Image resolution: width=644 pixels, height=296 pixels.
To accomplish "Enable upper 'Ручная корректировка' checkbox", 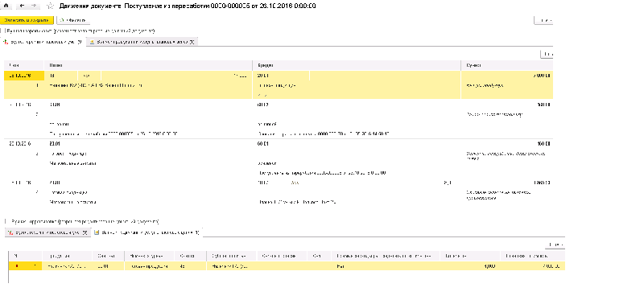I will click(2, 31).
